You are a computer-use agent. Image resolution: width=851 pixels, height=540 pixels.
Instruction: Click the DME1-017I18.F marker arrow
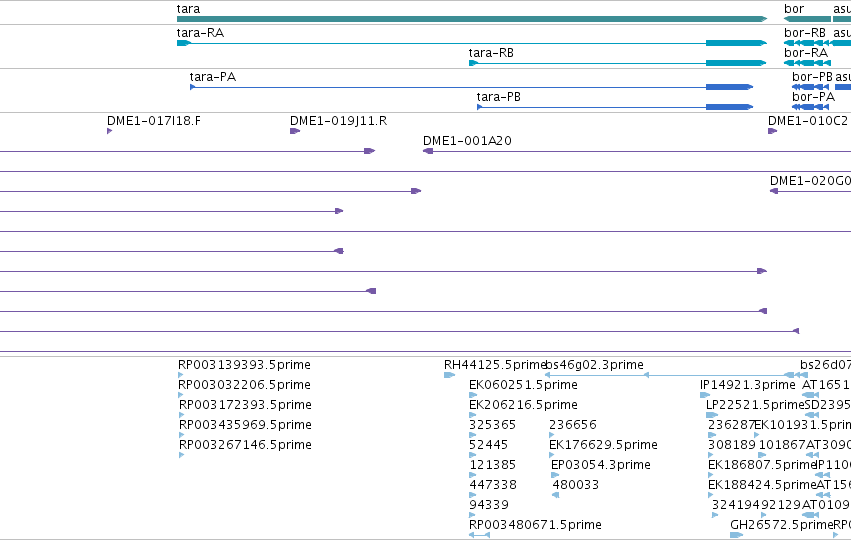click(x=110, y=131)
